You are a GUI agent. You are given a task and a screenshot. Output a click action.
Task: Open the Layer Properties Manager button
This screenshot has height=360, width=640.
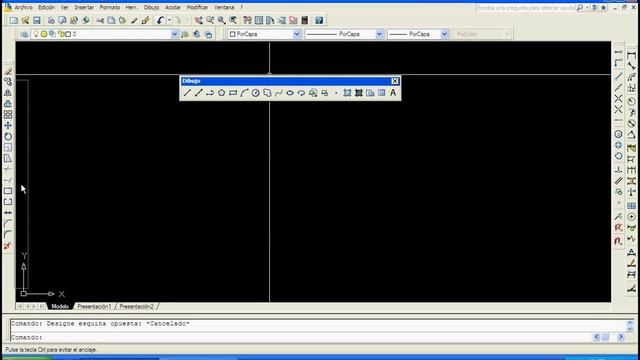[24, 34]
